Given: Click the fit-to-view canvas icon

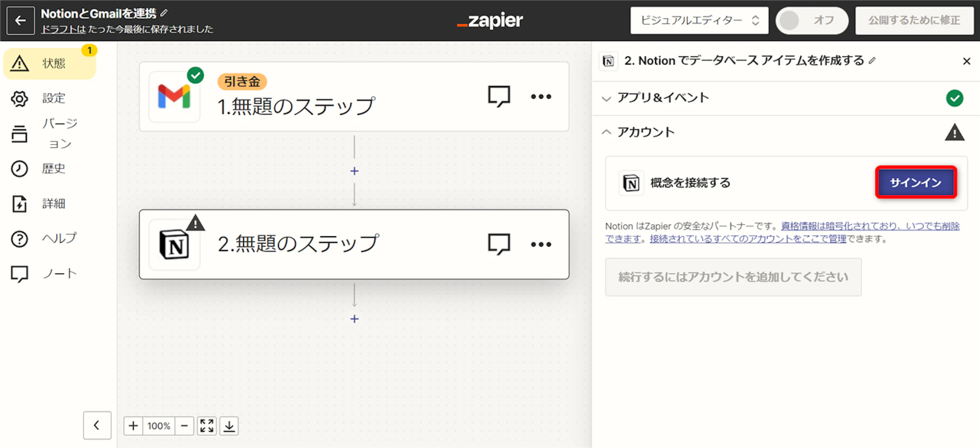Looking at the screenshot, I should pyautogui.click(x=207, y=426).
